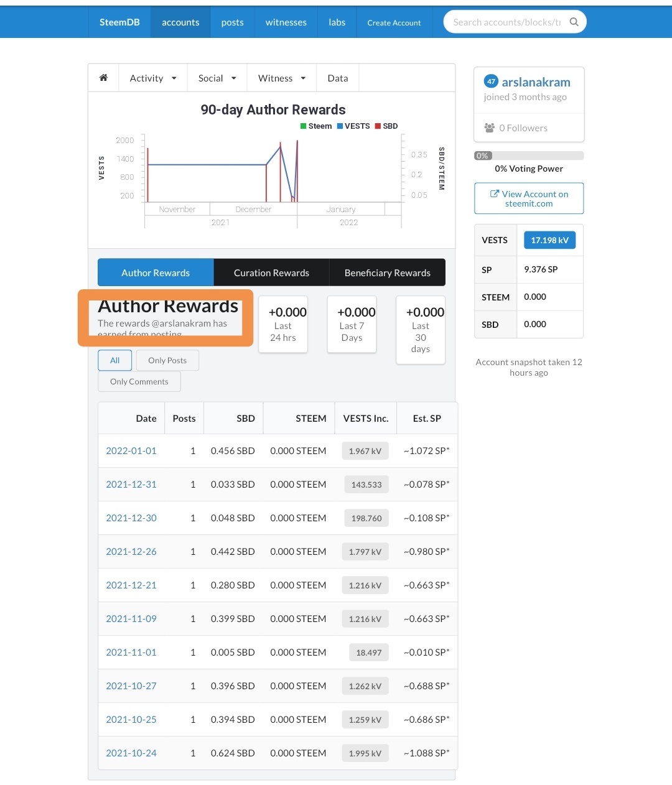The image size is (672, 785).
Task: Click the 198.760 vests badge
Action: [x=366, y=518]
